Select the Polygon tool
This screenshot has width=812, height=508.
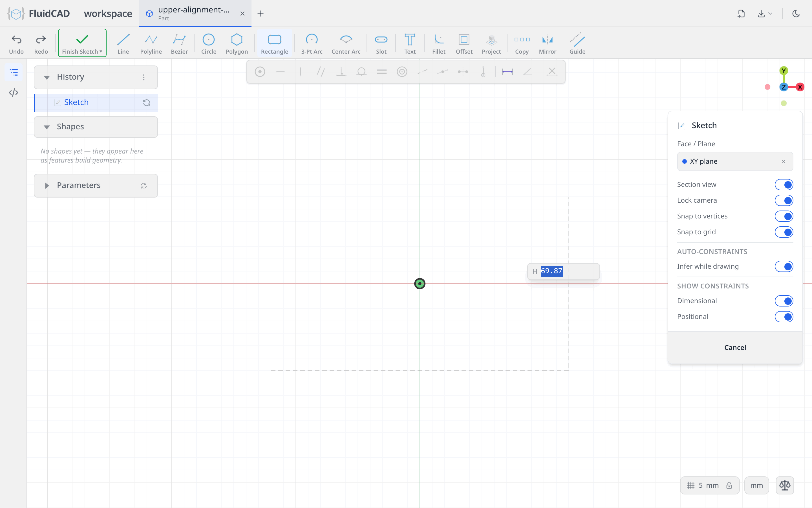[x=237, y=43]
